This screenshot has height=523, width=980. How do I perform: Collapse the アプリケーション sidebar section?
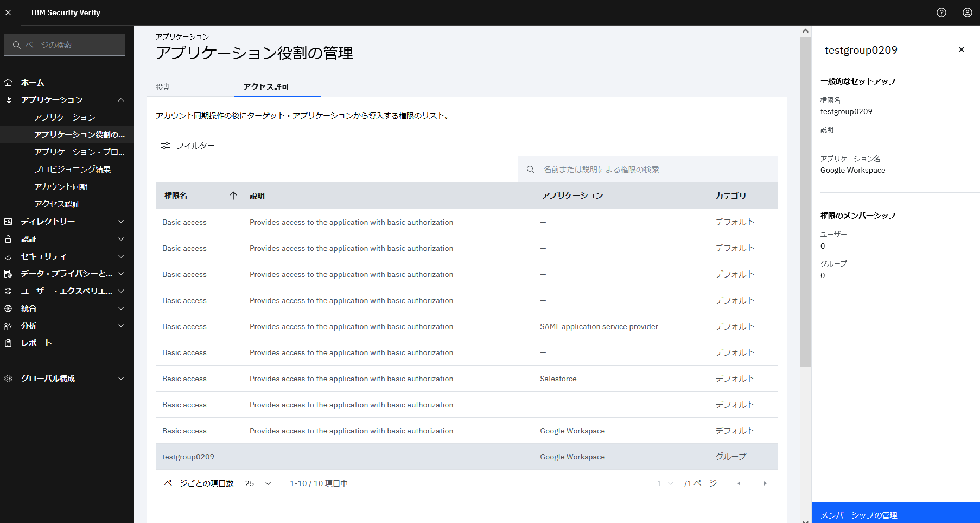click(x=121, y=100)
